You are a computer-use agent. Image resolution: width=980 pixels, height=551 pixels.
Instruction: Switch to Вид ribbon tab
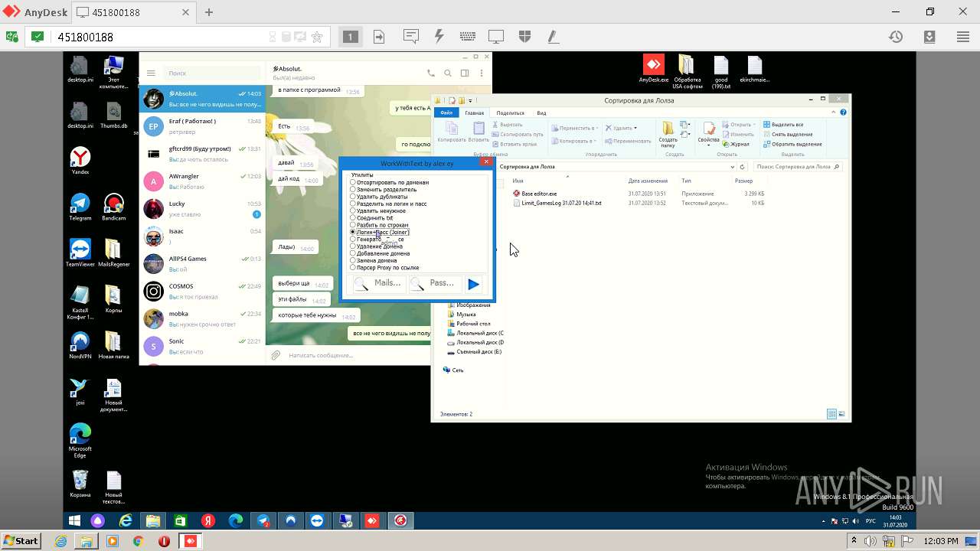click(541, 112)
